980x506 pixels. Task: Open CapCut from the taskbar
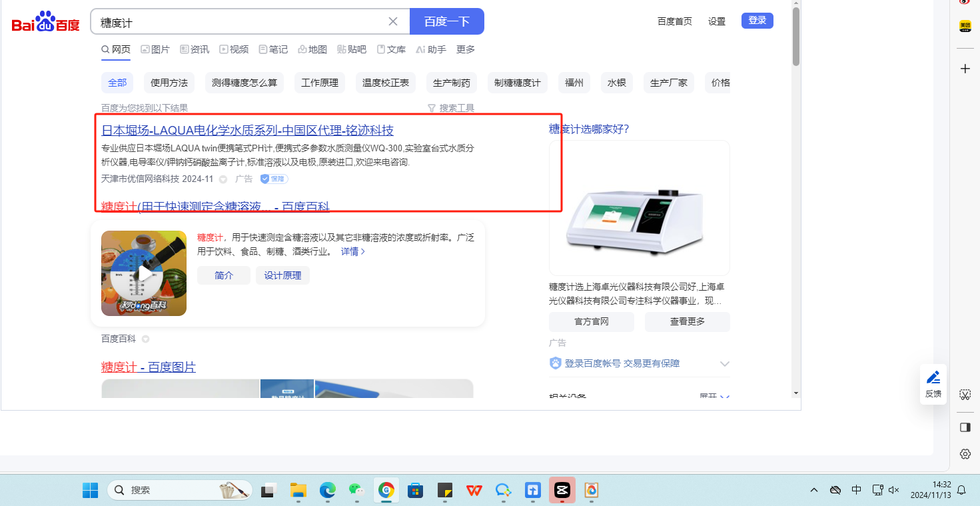(x=562, y=491)
